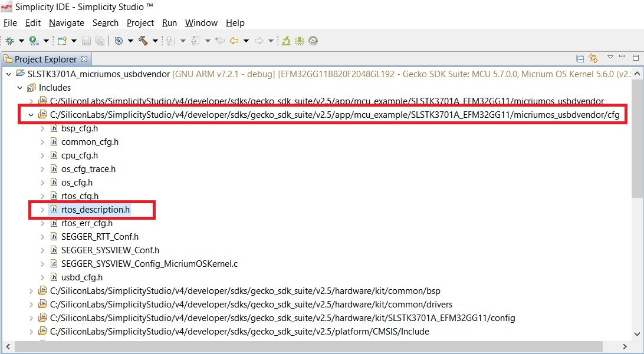Toggle Link with Editor in Project Explorer

[x=593, y=58]
